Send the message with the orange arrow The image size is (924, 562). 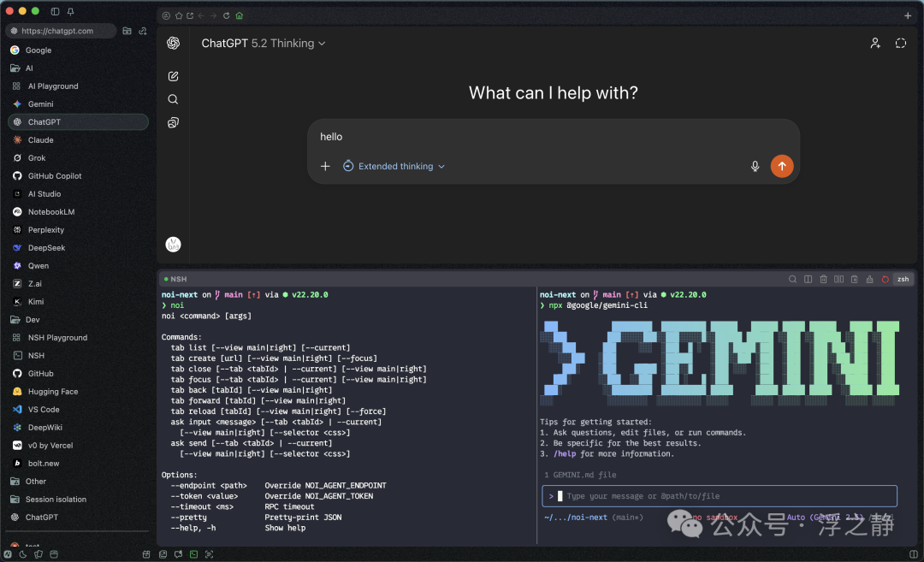coord(782,166)
